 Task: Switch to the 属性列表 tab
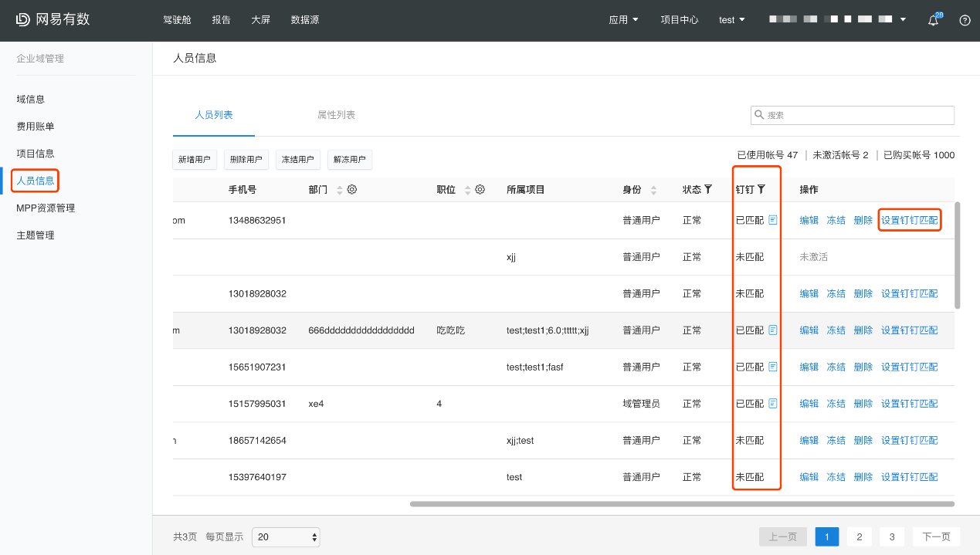[x=336, y=115]
